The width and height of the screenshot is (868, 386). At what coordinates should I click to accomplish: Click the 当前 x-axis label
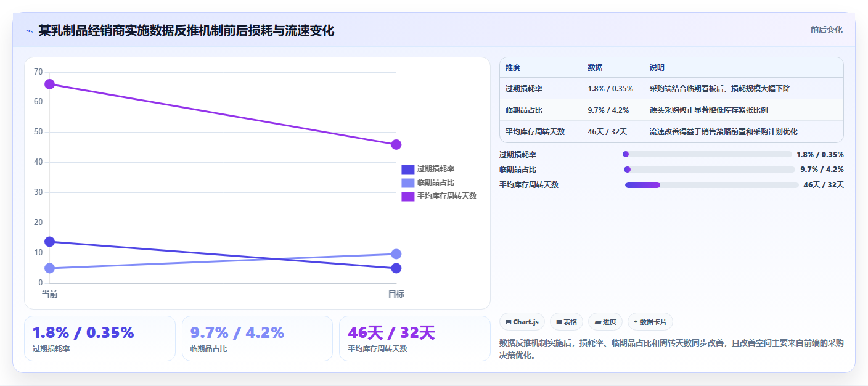(50, 294)
